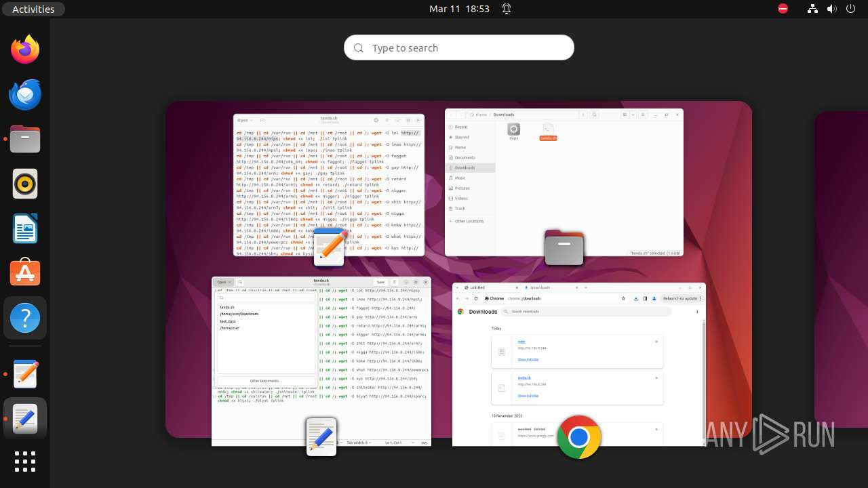Select Trash in Files window sidebar
Screen dimensions: 868x488
tap(471, 208)
